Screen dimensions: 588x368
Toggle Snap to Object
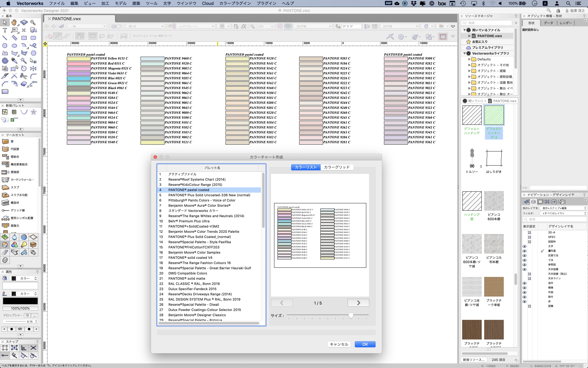tap(14, 348)
